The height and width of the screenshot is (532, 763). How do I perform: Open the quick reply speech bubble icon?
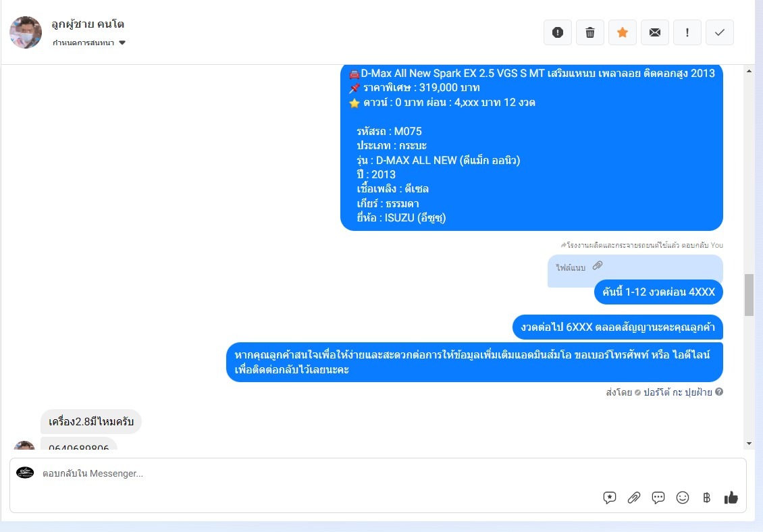click(x=658, y=498)
